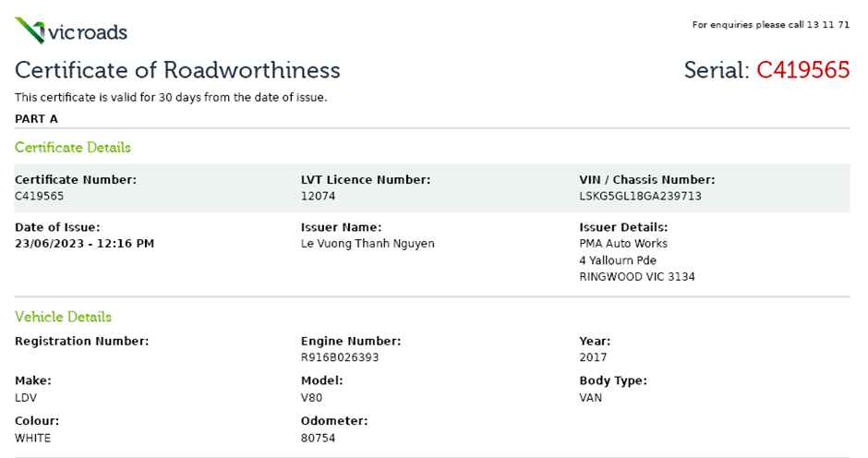Click the Certificate of Roadworthiness heading
868x458 pixels.
tap(177, 70)
